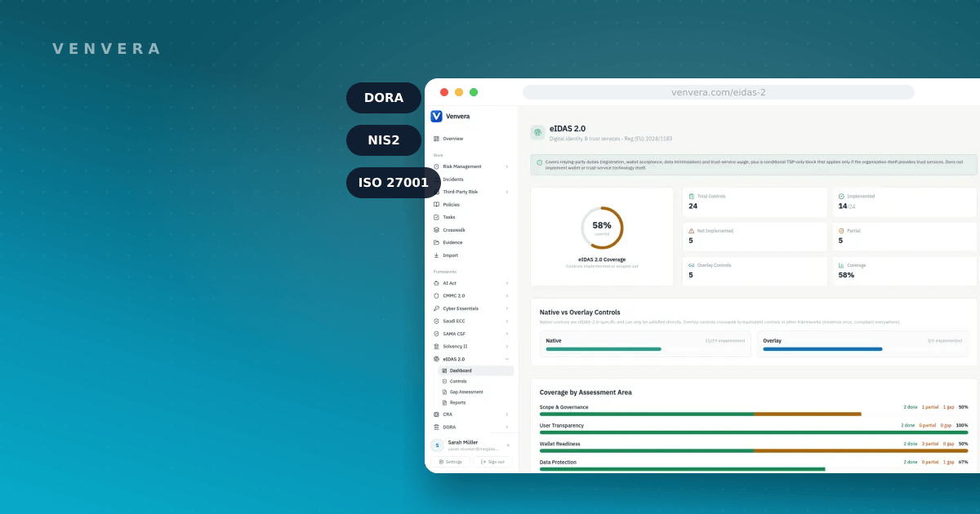Click the Risk Management icon in the sidebar
This screenshot has height=514, width=980.
tap(436, 166)
